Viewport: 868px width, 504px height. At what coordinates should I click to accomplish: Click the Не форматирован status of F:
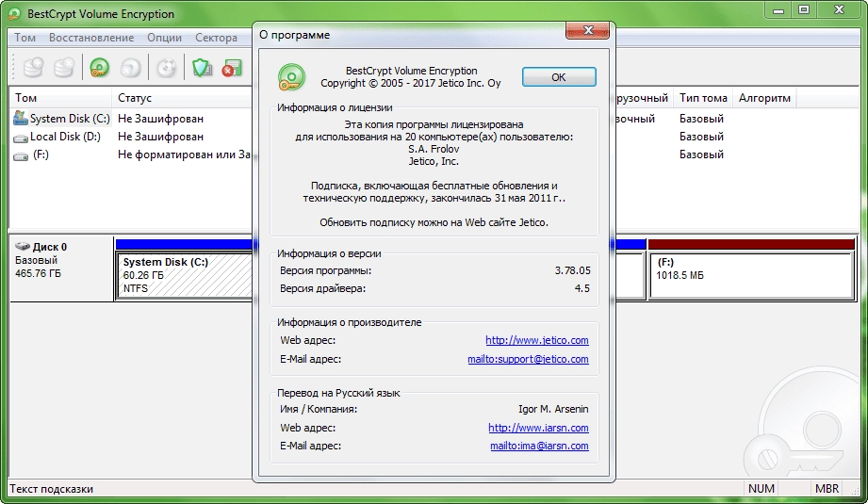click(185, 154)
